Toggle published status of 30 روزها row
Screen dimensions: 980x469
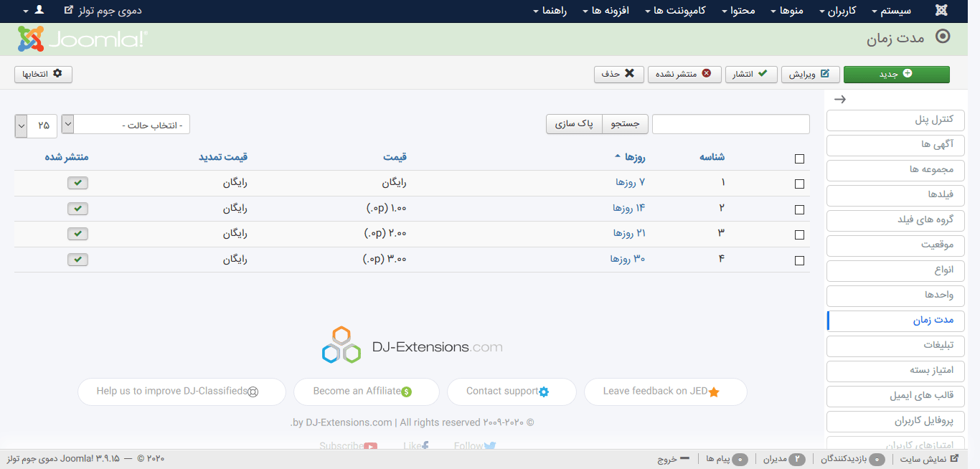pos(78,260)
